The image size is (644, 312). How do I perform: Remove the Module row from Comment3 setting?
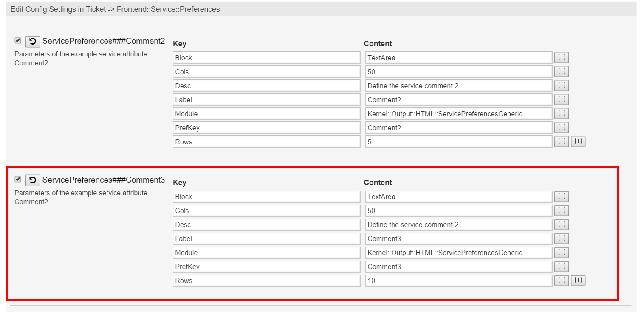click(561, 252)
